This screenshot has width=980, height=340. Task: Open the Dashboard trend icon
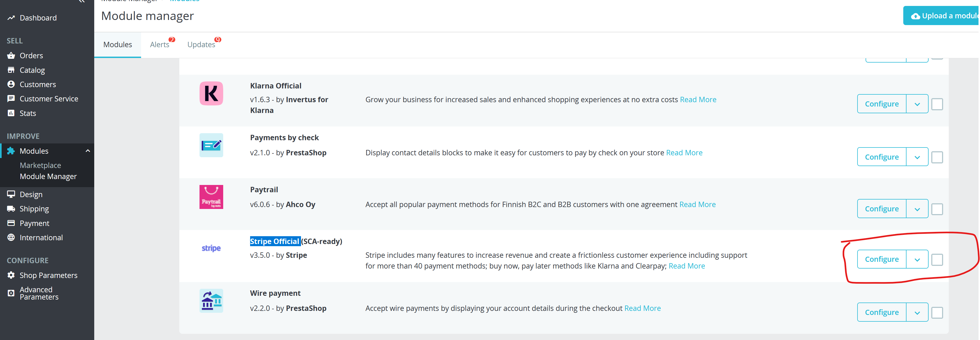[x=11, y=18]
